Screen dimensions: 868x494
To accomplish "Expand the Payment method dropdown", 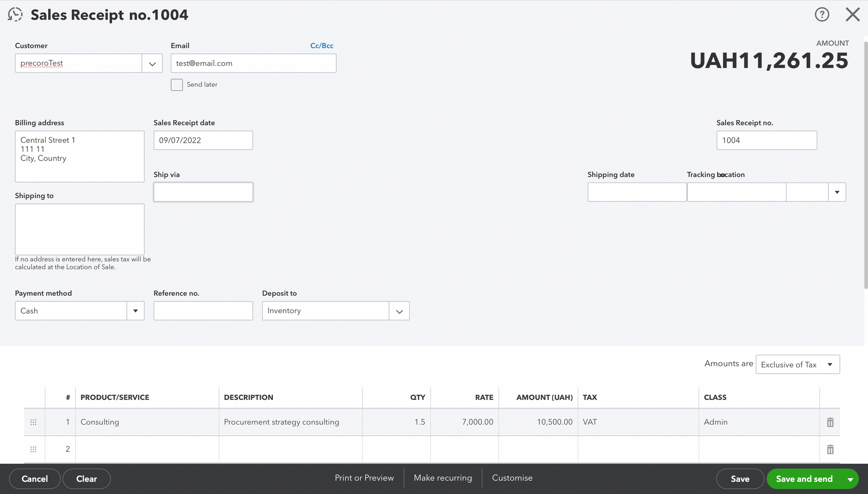I will click(135, 311).
